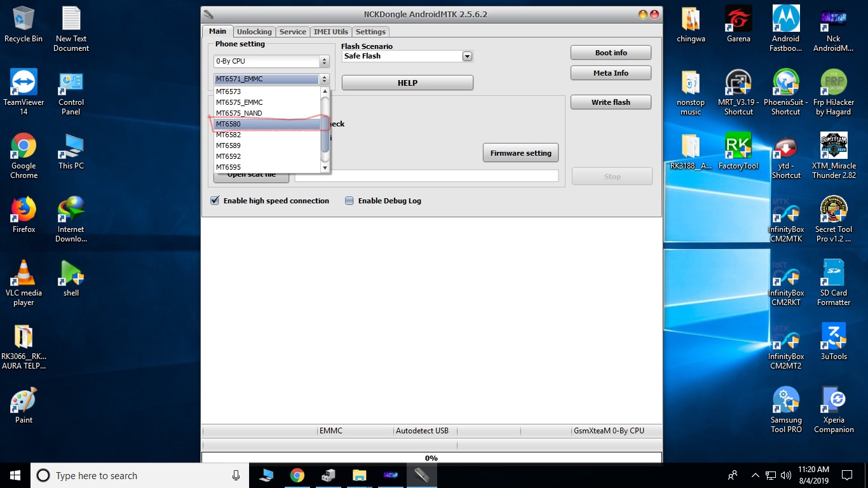
Task: Launch Firefox desktop shortcut
Action: tap(24, 215)
